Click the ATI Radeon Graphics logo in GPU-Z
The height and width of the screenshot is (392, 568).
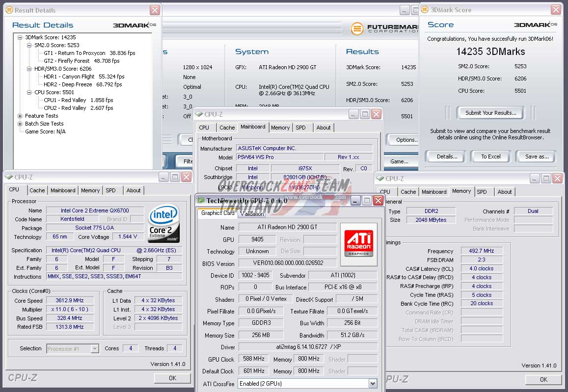point(359,244)
